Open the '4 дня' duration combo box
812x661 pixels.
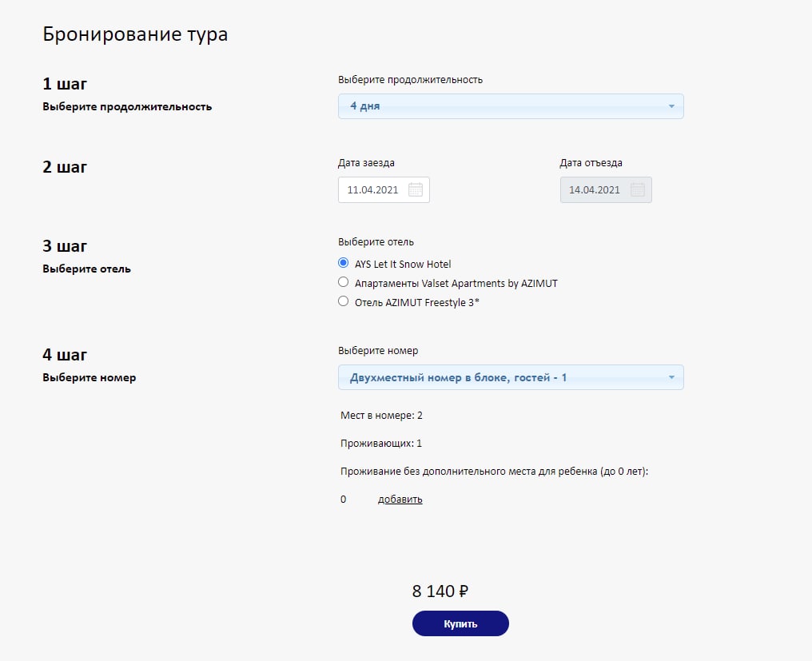click(x=511, y=106)
